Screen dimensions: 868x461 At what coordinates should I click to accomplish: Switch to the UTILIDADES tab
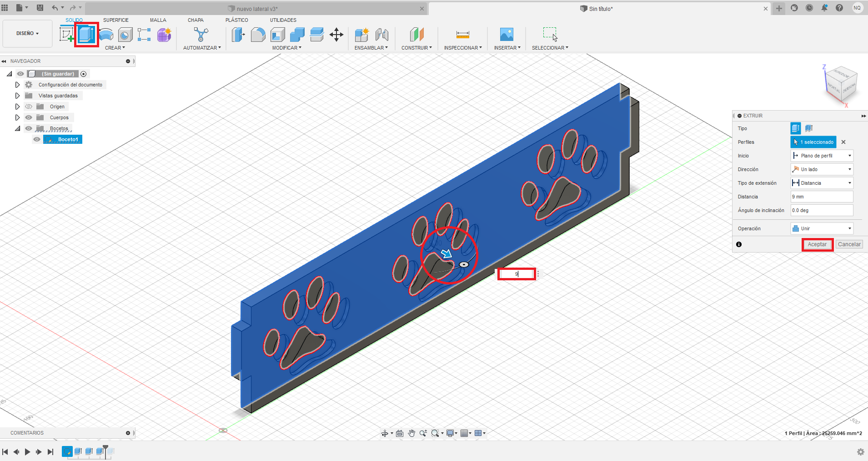pos(283,20)
